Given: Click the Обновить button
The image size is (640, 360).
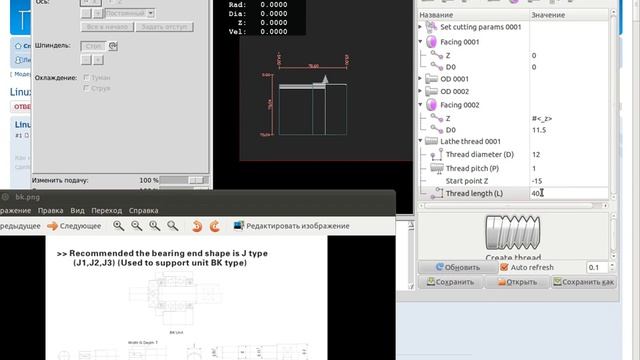Looking at the screenshot, I should tap(458, 267).
